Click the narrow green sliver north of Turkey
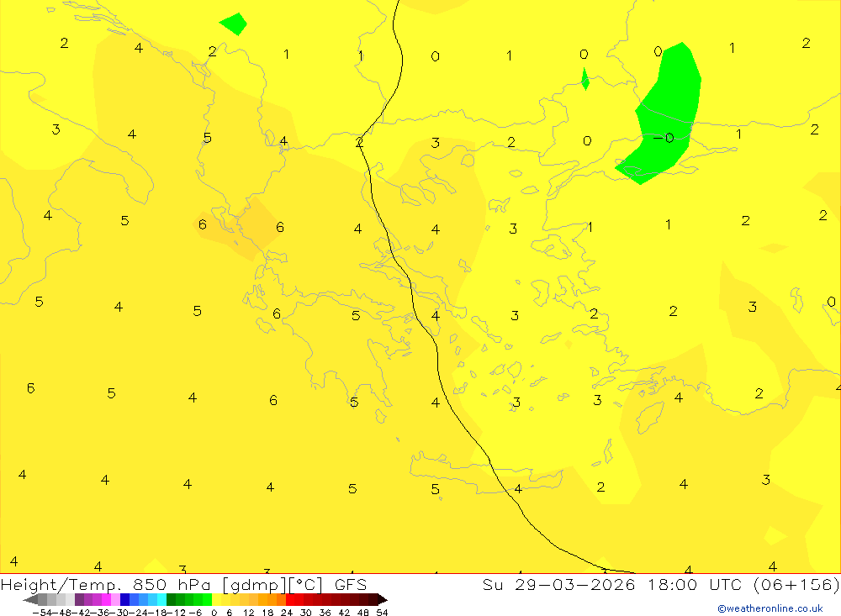 [x=585, y=79]
